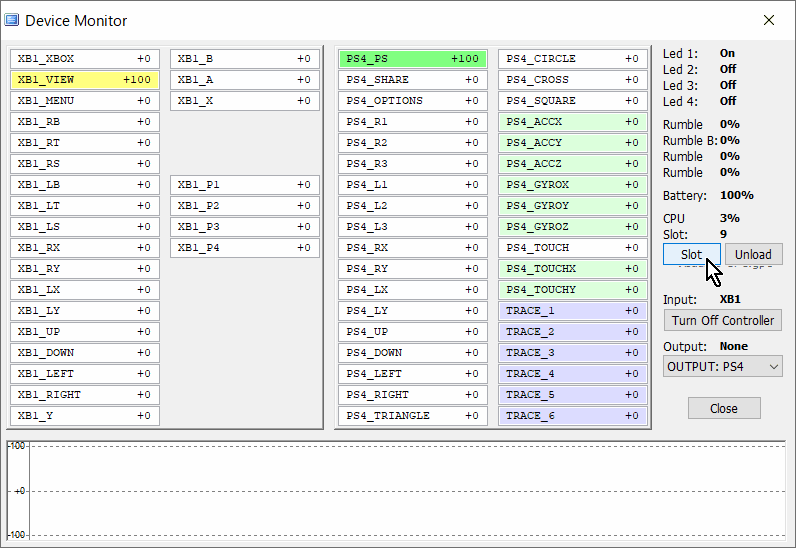Select the PS4_ACCZ entry
Viewport: 796px width, 548px height.
[573, 164]
